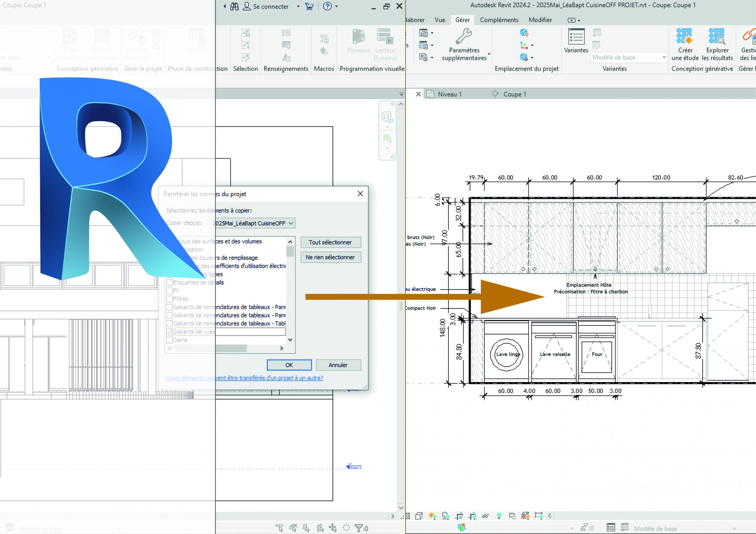Enable the Filtres checkbox
756x534 pixels.
click(x=170, y=299)
